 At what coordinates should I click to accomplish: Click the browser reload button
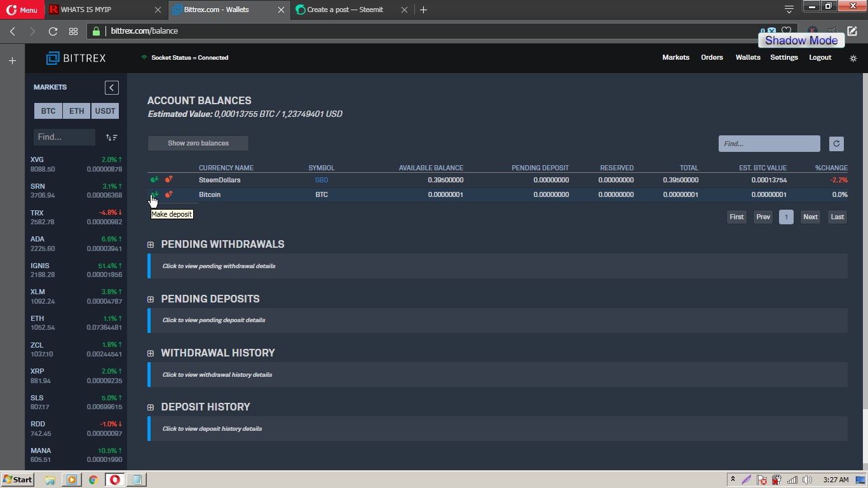point(53,31)
